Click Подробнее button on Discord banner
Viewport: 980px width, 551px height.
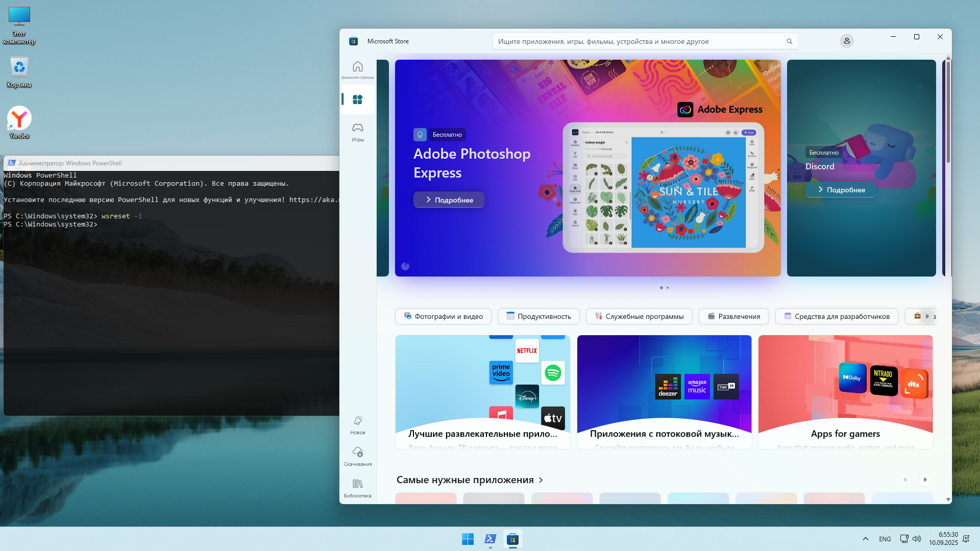841,190
